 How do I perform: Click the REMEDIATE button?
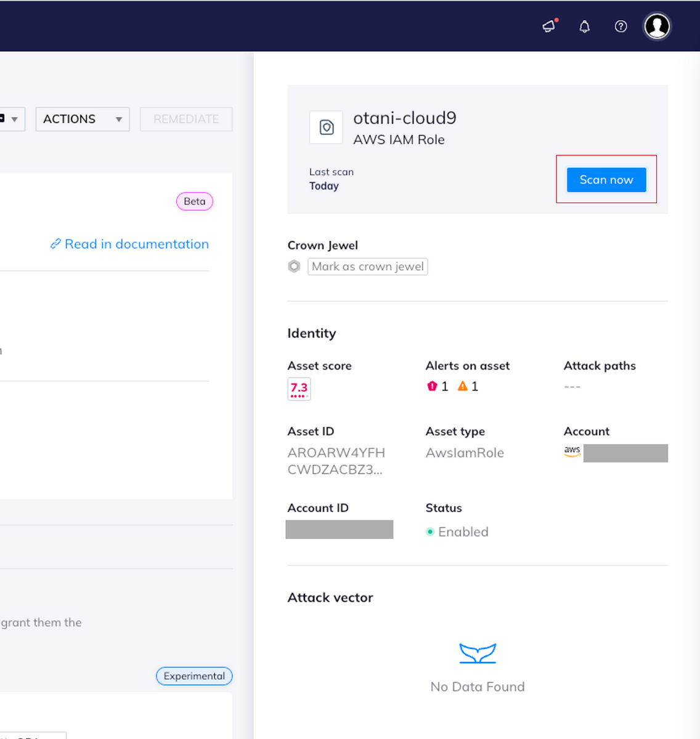click(x=186, y=119)
